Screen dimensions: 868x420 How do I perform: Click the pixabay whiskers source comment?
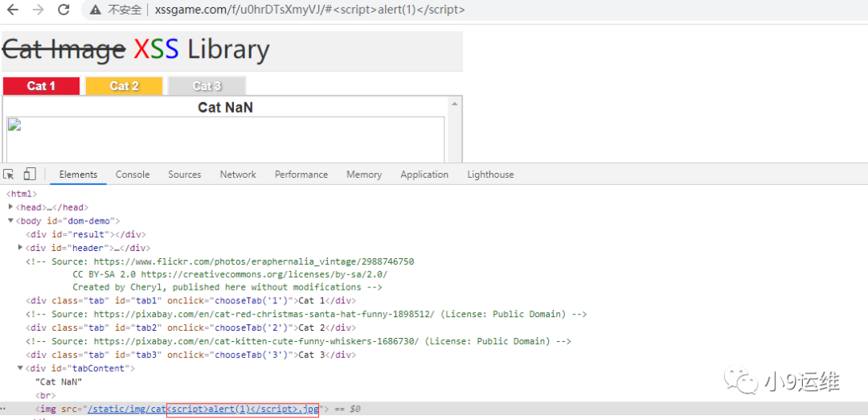click(298, 341)
